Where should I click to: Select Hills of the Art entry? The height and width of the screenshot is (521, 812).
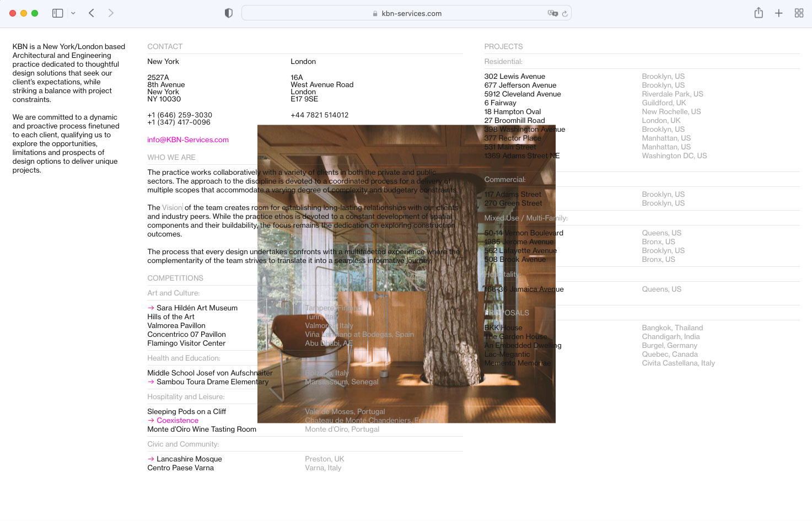click(x=170, y=317)
